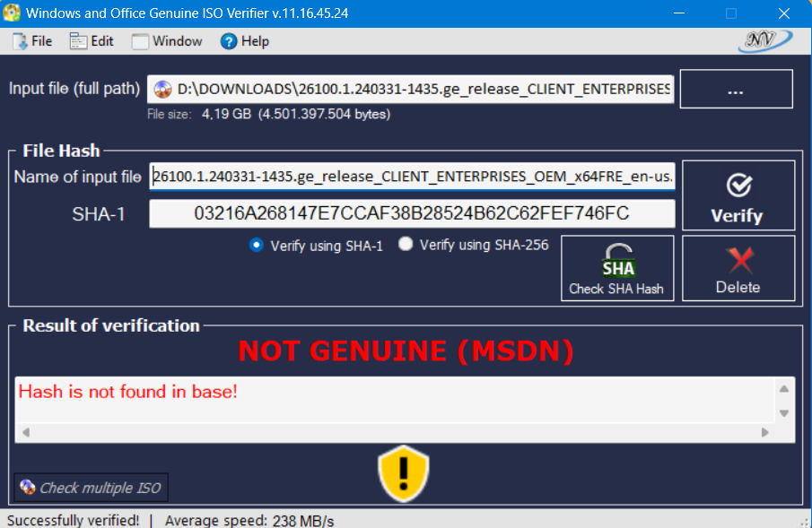Click the Name of input file field

[x=412, y=177]
